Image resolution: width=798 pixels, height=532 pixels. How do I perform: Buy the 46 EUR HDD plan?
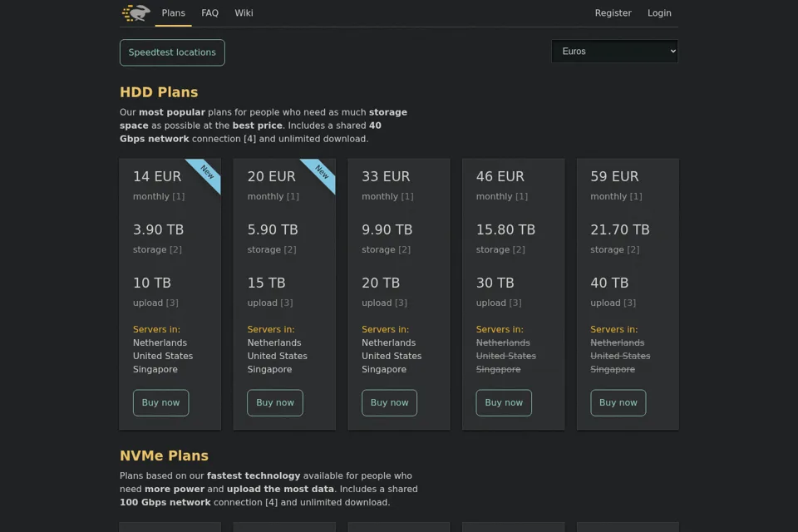pos(504,402)
